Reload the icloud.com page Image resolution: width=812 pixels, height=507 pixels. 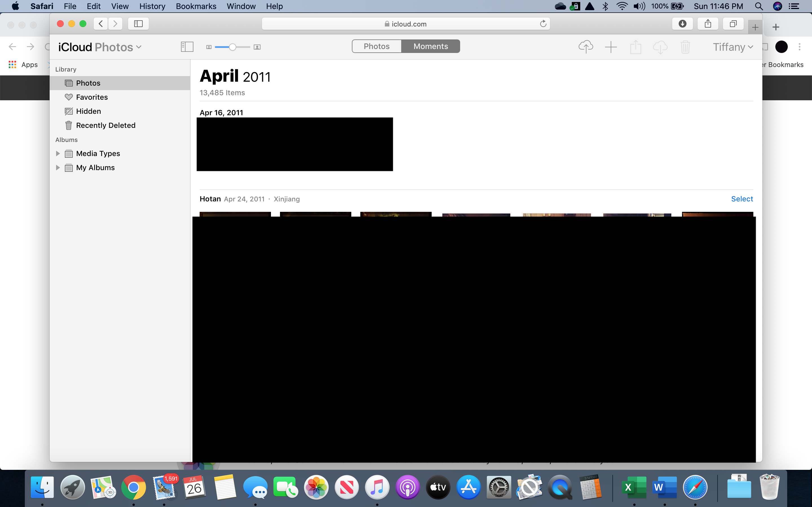pyautogui.click(x=543, y=24)
